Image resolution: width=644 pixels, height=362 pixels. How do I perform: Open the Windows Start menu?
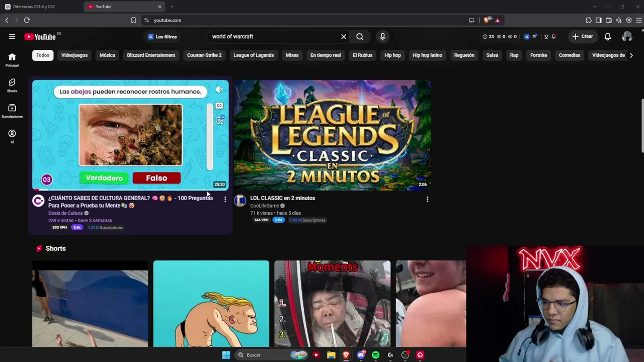226,355
